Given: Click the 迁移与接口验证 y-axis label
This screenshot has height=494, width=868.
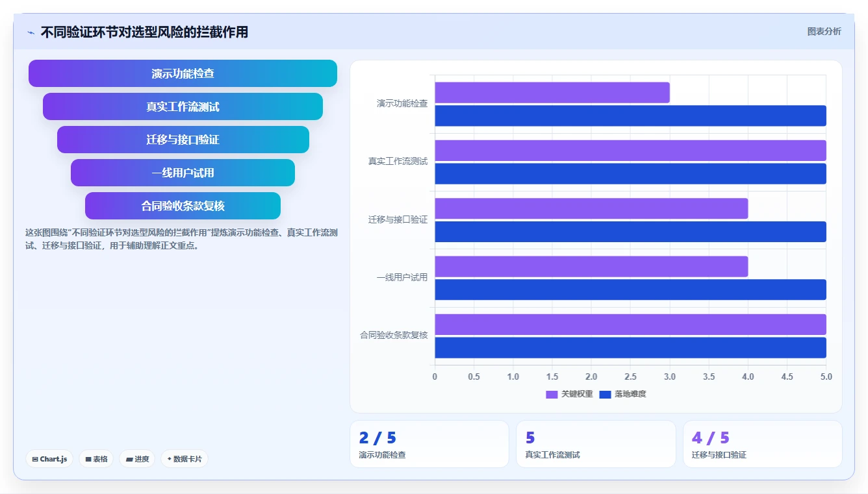Looking at the screenshot, I should tap(398, 219).
